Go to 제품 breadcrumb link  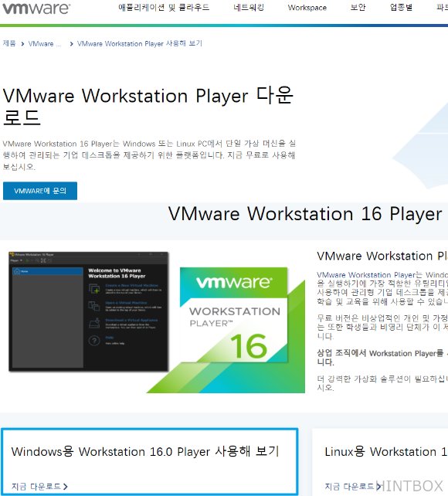pyautogui.click(x=9, y=43)
